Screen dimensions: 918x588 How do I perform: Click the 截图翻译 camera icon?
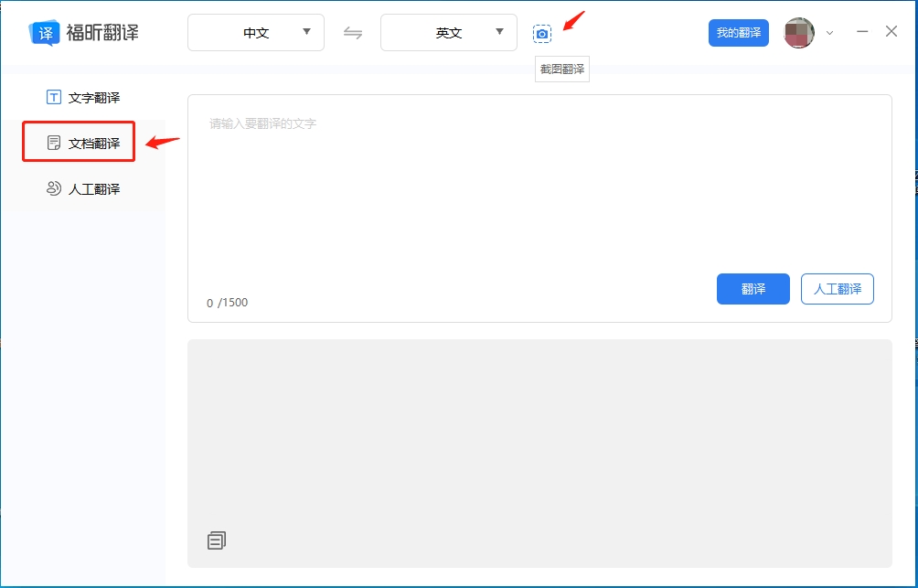543,31
